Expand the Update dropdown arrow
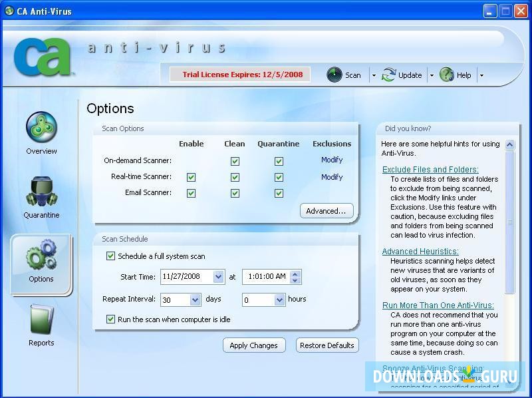Viewport: 532px width, 398px height. click(x=432, y=75)
